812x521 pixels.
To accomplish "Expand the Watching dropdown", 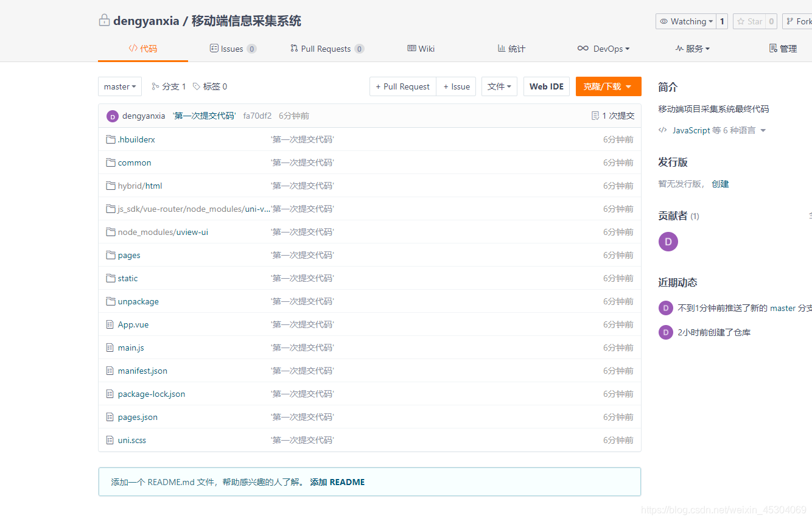I will click(x=686, y=21).
